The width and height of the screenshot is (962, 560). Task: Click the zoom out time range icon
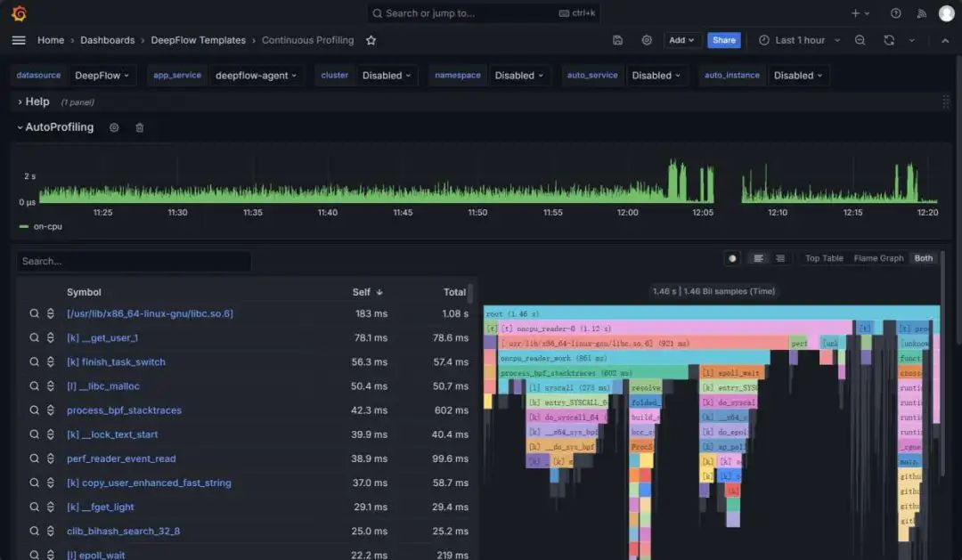click(x=860, y=40)
